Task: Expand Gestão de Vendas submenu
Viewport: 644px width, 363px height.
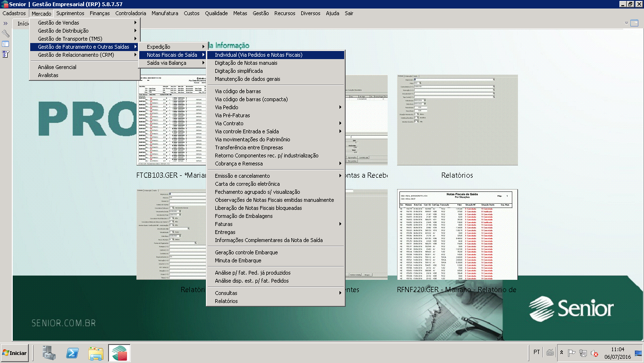Action: pyautogui.click(x=85, y=23)
